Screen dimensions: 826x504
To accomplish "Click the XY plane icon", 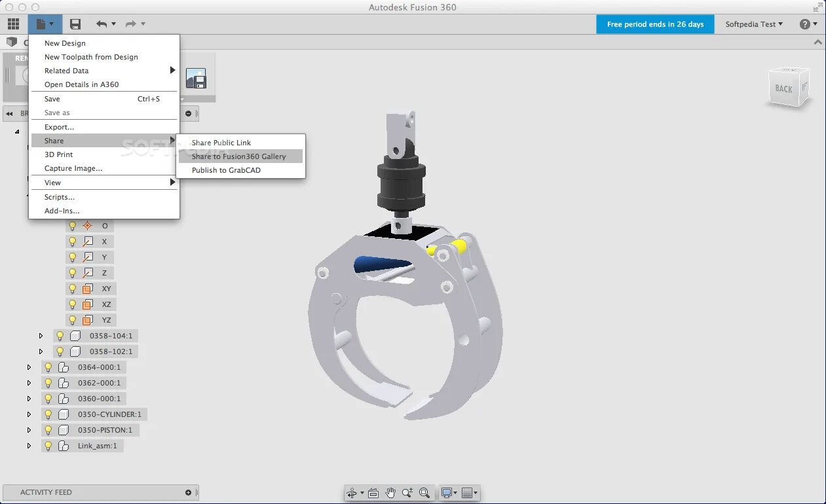I will [88, 289].
